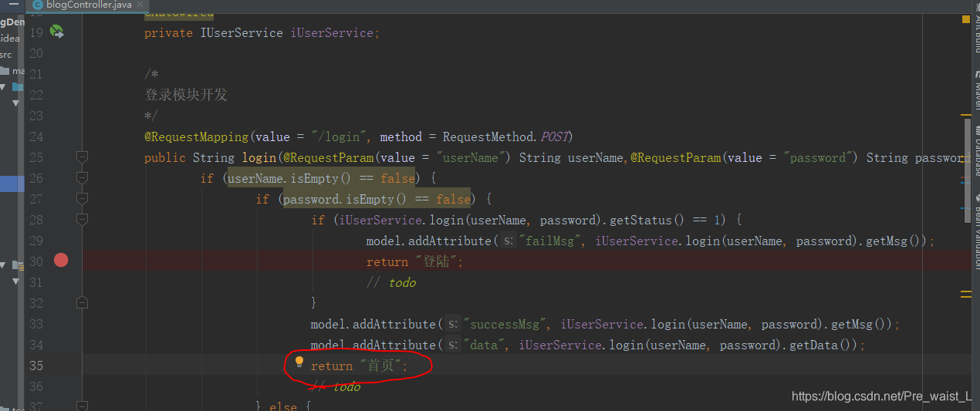Image resolution: width=980 pixels, height=411 pixels.
Task: Click the IUserService type on line 19
Action: tap(242, 33)
